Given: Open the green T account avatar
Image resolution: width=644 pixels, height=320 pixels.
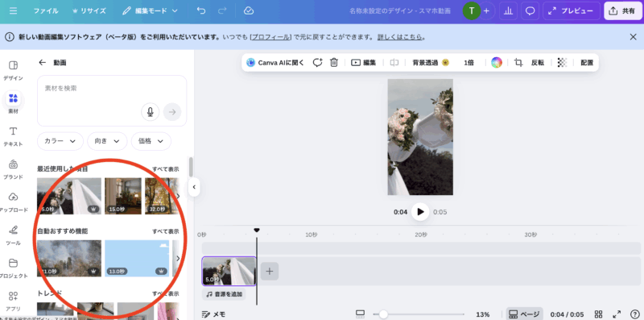Looking at the screenshot, I should pyautogui.click(x=472, y=11).
